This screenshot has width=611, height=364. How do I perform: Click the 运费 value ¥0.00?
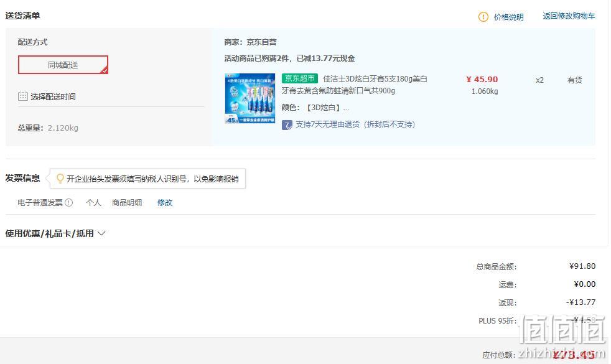click(584, 284)
